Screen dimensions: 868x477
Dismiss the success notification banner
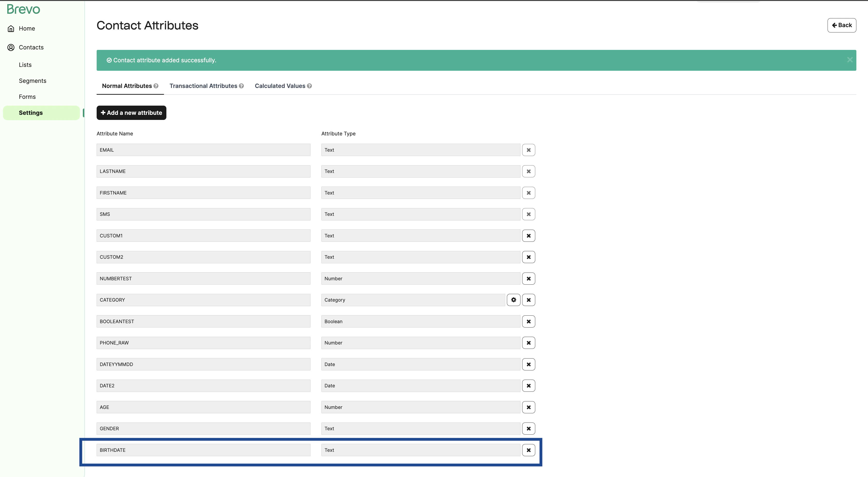pos(850,60)
